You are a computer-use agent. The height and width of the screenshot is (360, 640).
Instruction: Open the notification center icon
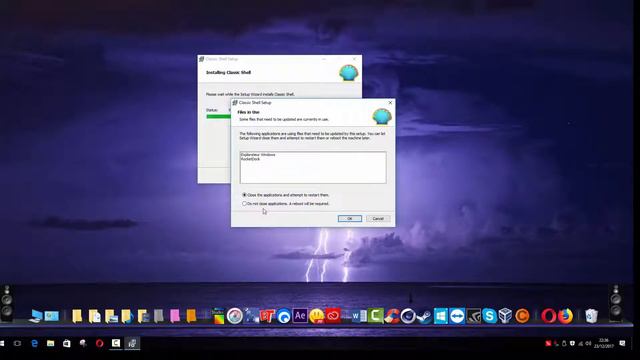(x=622, y=343)
